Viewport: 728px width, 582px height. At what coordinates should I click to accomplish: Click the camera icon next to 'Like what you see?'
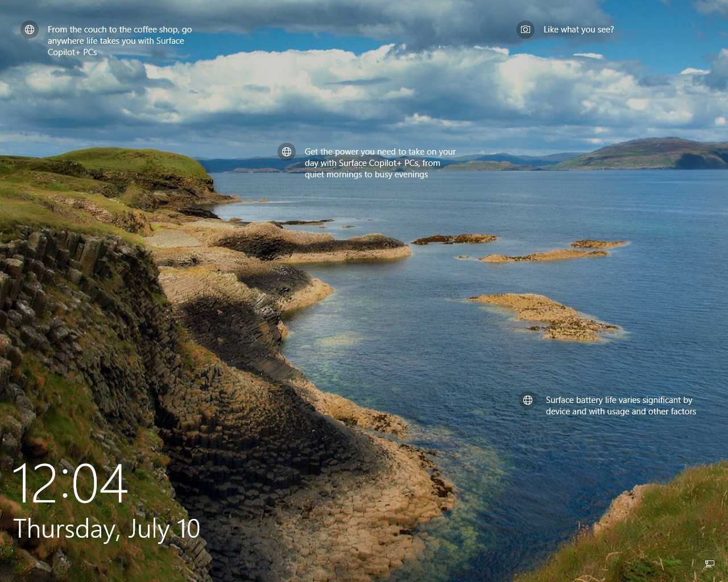click(526, 30)
